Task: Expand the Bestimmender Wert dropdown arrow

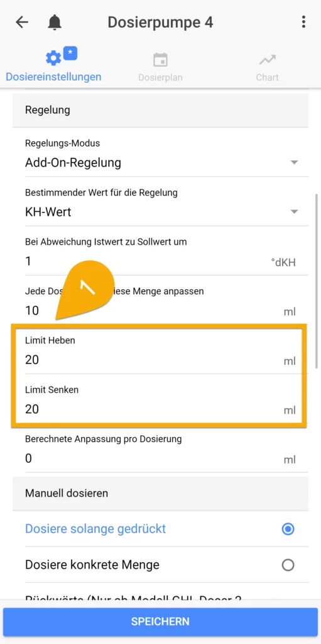Action: 294,212
